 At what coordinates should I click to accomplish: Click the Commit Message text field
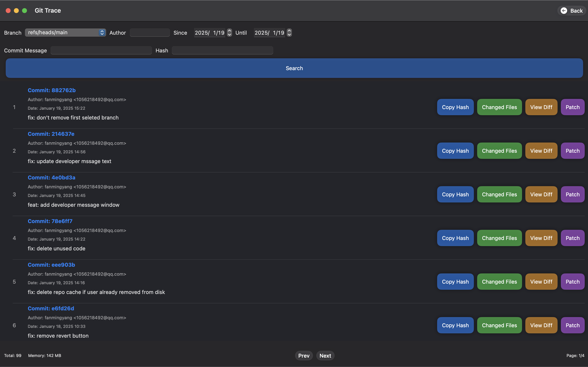(x=101, y=51)
